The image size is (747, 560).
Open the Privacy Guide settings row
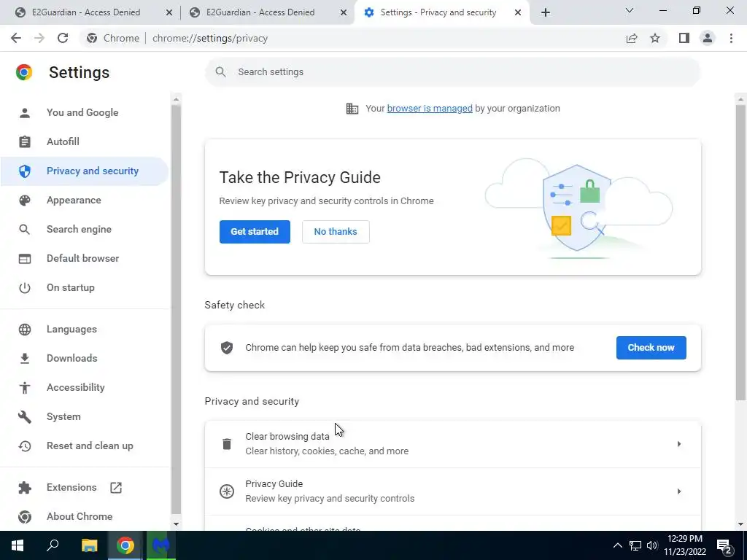[452, 491]
